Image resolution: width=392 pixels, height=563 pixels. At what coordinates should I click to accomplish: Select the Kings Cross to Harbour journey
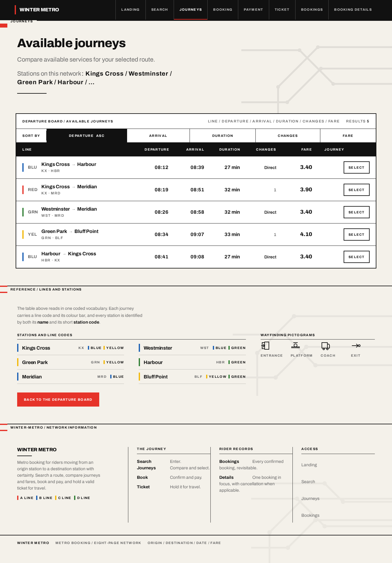pos(356,167)
